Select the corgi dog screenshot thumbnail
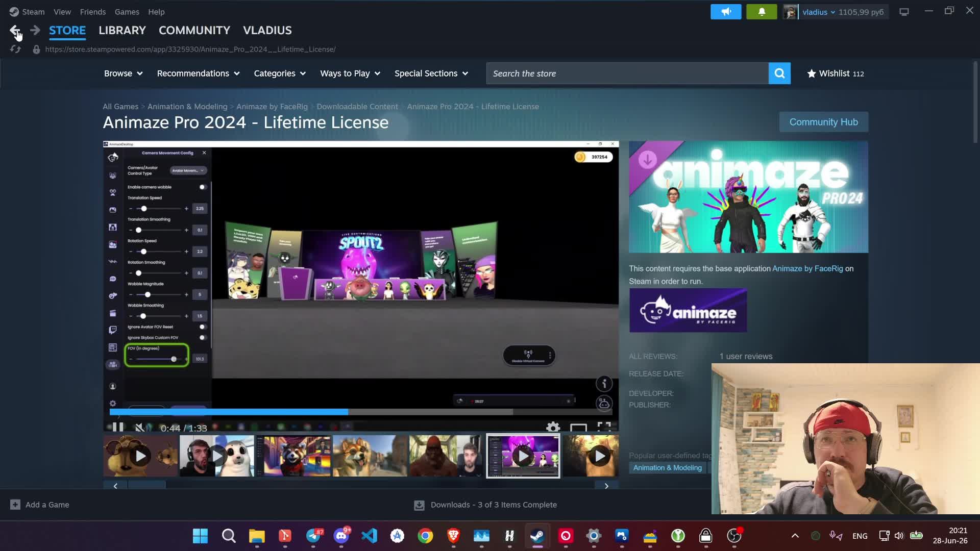This screenshot has height=551, width=980. pyautogui.click(x=370, y=456)
